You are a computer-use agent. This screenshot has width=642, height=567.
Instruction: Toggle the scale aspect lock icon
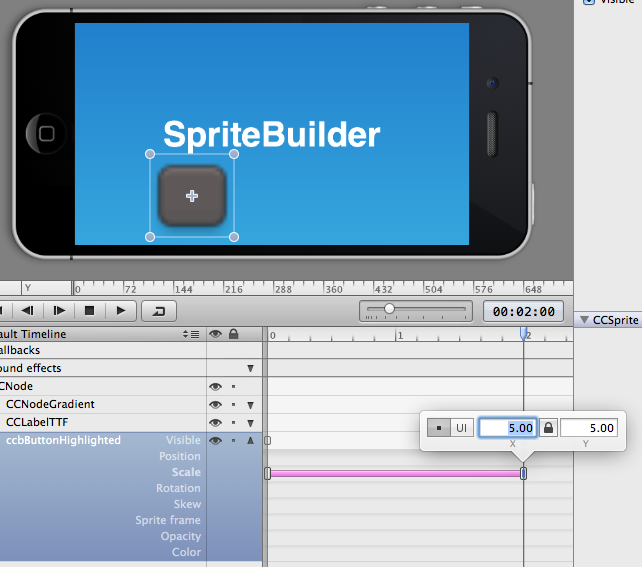[548, 428]
